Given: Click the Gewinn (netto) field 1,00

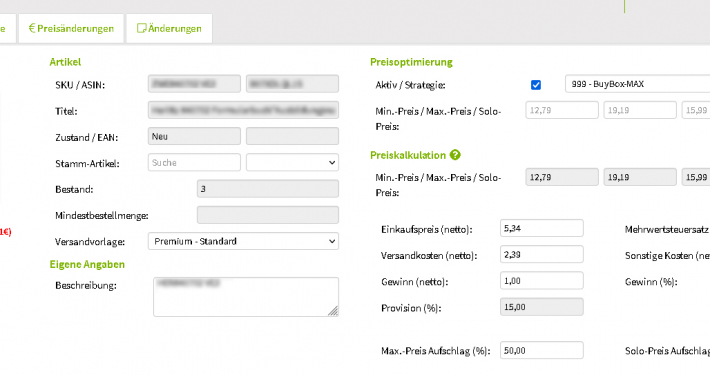Looking at the screenshot, I should pyautogui.click(x=542, y=281).
